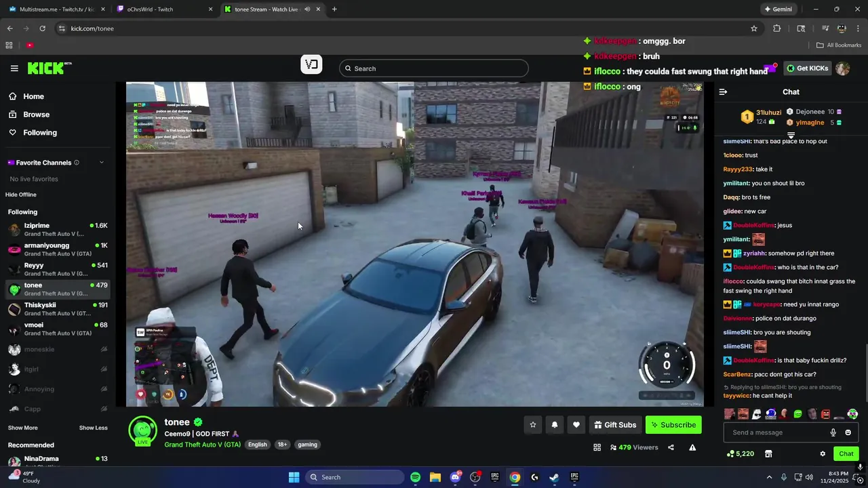The height and width of the screenshot is (488, 868).
Task: Select the offline channel moneskie
Action: pos(58,349)
